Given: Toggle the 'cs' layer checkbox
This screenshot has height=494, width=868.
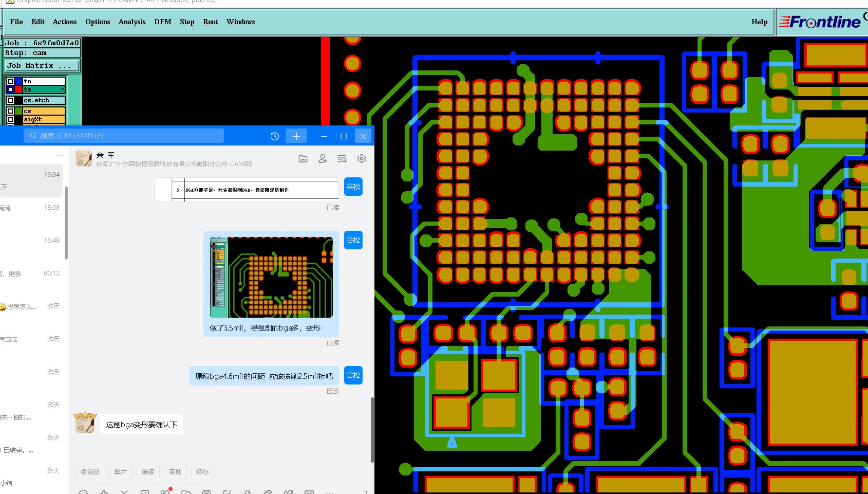Looking at the screenshot, I should (x=10, y=111).
